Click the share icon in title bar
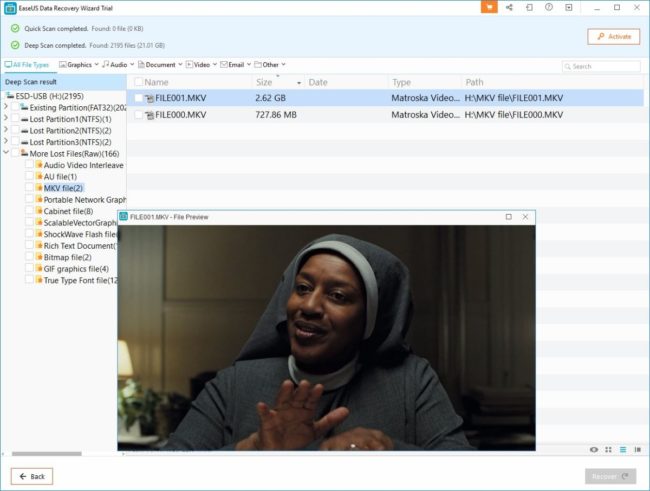The width and height of the screenshot is (650, 491). [x=509, y=7]
